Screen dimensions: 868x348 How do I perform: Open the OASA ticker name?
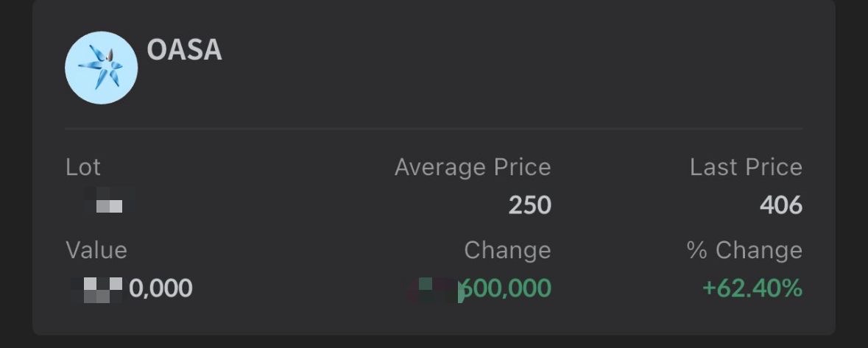point(184,50)
